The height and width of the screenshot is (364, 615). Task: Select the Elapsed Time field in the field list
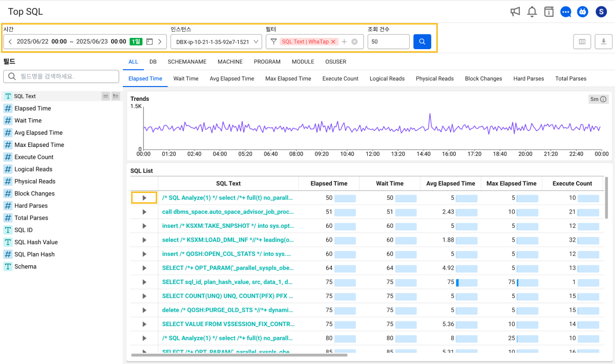33,108
